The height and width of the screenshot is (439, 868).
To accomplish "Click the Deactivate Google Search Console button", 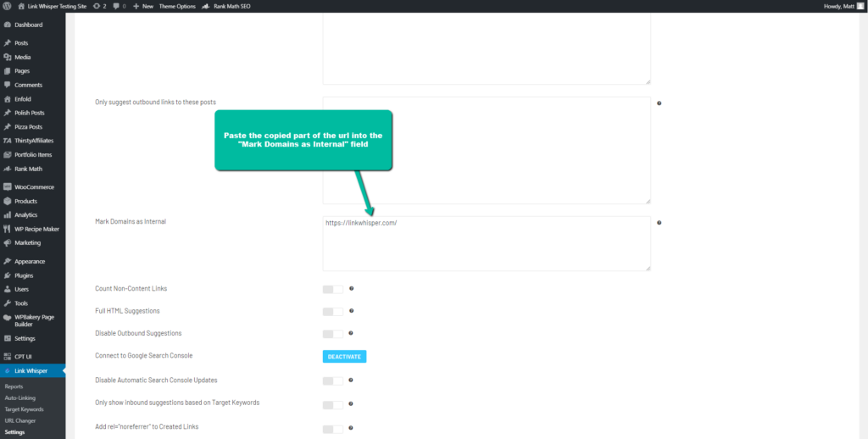I will coord(344,356).
